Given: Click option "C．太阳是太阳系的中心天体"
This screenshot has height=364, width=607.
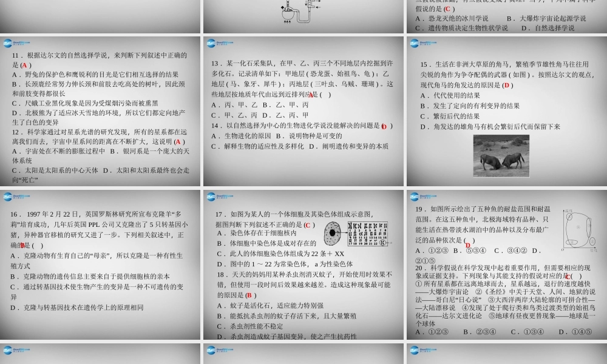Looking at the screenshot, I should click(55, 170).
